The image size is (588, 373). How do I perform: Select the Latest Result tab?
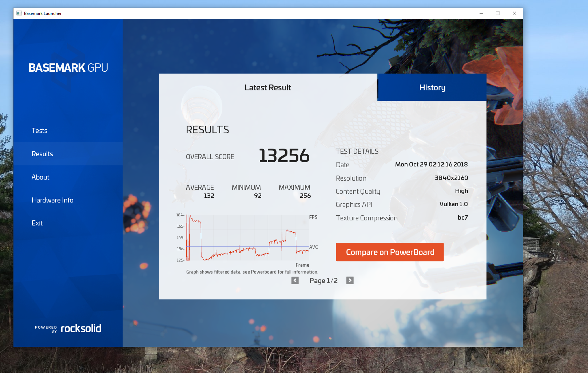tap(268, 87)
